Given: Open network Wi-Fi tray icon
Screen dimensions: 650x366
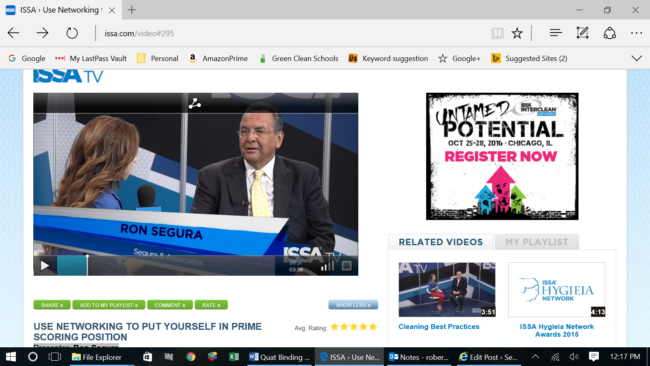Looking at the screenshot, I should point(555,357).
